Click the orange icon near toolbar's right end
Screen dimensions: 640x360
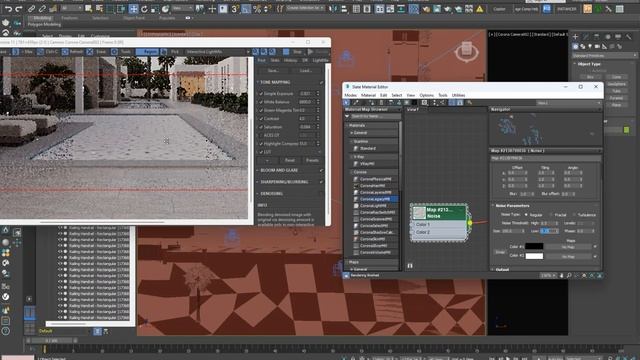(587, 9)
